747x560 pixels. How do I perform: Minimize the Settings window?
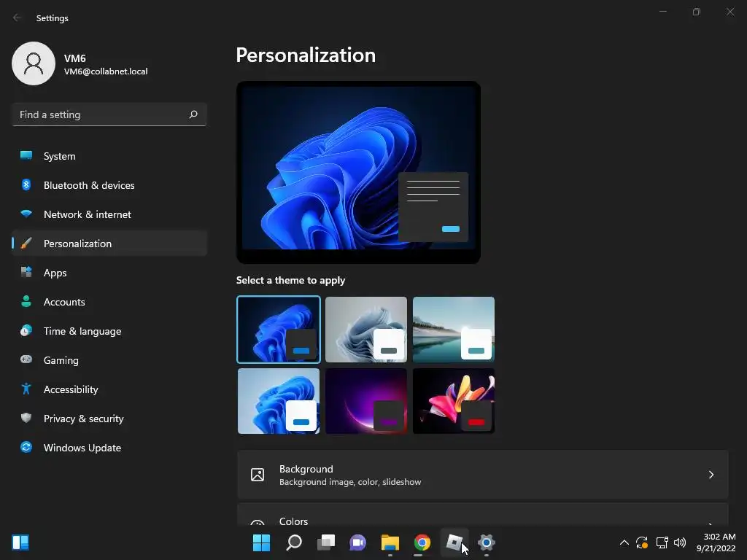[662, 12]
